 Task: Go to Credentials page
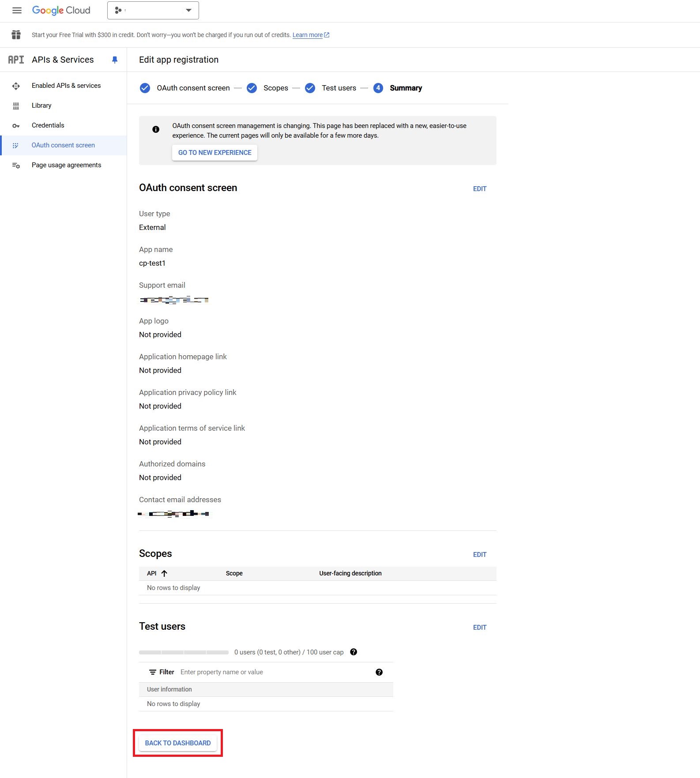point(48,125)
